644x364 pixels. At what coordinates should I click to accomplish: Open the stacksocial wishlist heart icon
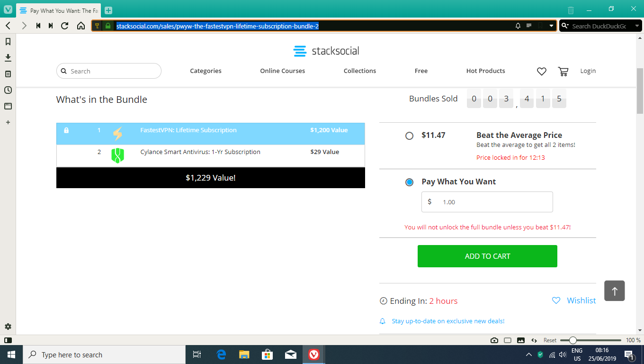pyautogui.click(x=542, y=71)
